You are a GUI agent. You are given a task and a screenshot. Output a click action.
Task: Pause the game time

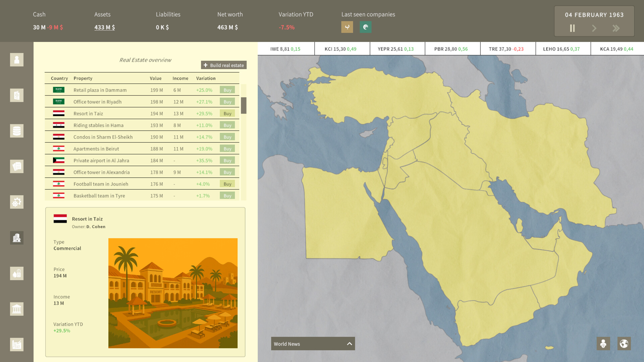pyautogui.click(x=572, y=28)
